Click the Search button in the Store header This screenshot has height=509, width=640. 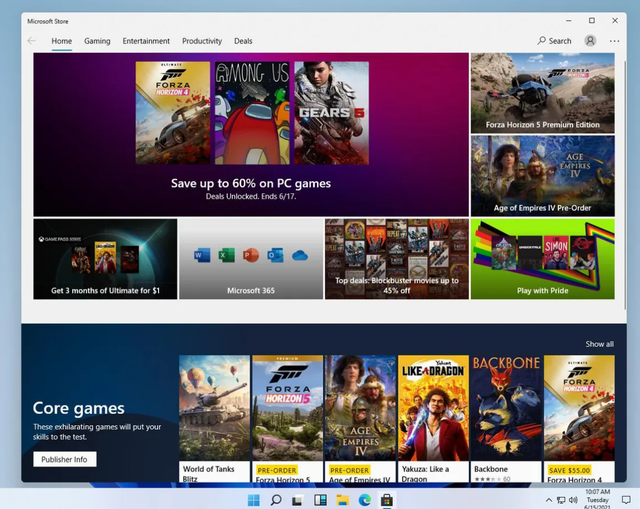coord(555,41)
